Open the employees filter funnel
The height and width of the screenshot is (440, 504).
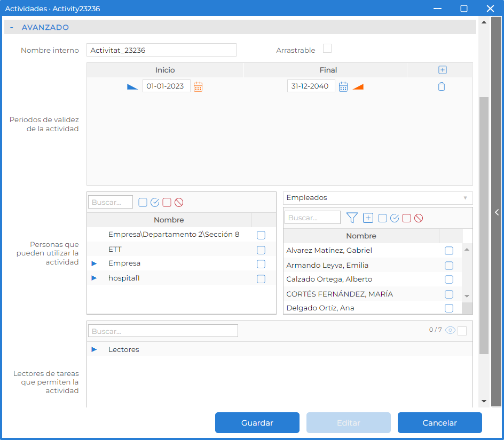tap(352, 218)
